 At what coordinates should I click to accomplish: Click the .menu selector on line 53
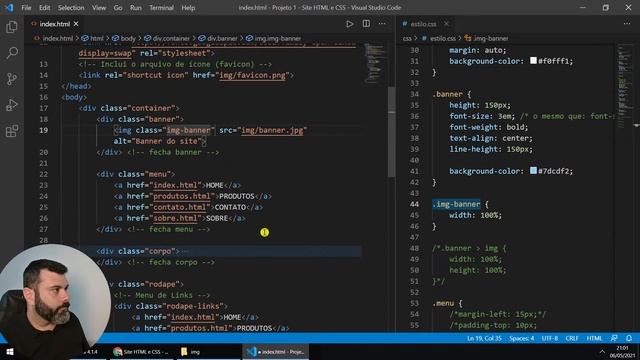(x=443, y=303)
